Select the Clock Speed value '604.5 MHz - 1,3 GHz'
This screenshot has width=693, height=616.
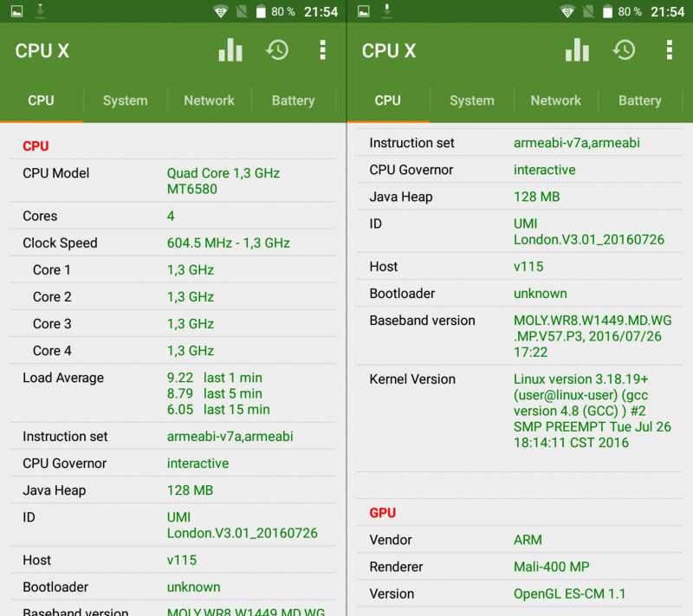[229, 243]
